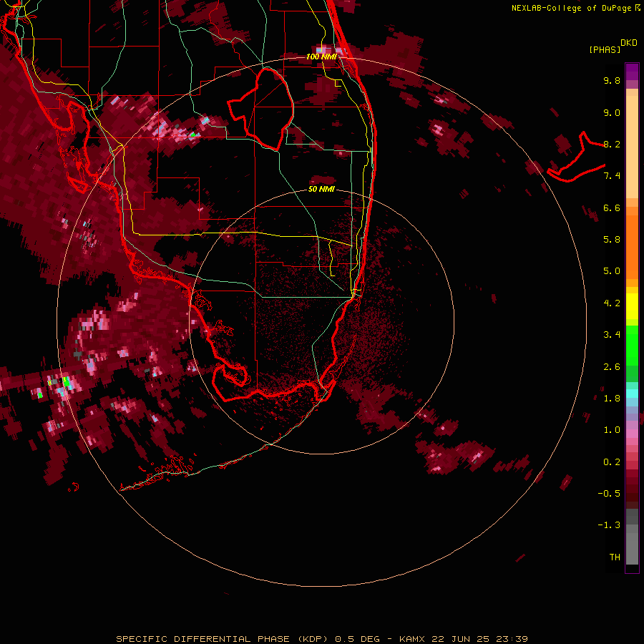Viewport: 644px width, 644px height.
Task: Click the KDP 0.5 DEG KAMX product caption
Action: (x=321, y=639)
